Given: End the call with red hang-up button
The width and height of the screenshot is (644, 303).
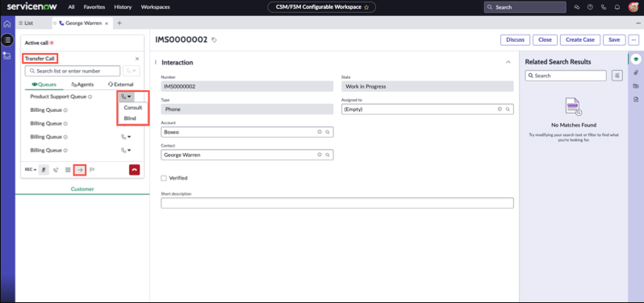Looking at the screenshot, I should tap(134, 170).
